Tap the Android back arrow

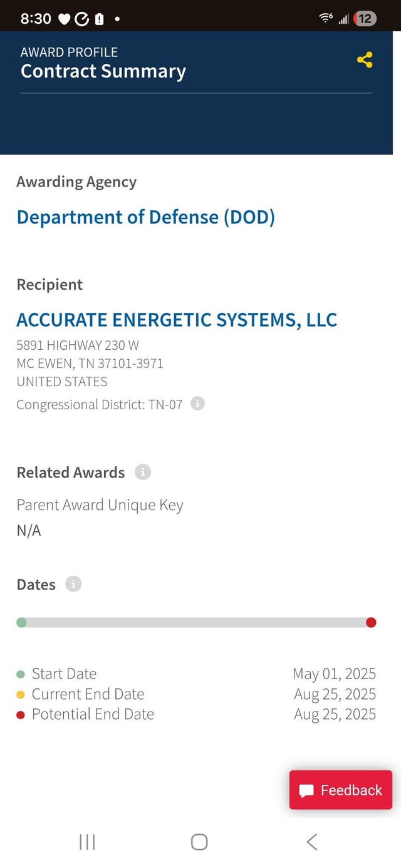pos(311,842)
